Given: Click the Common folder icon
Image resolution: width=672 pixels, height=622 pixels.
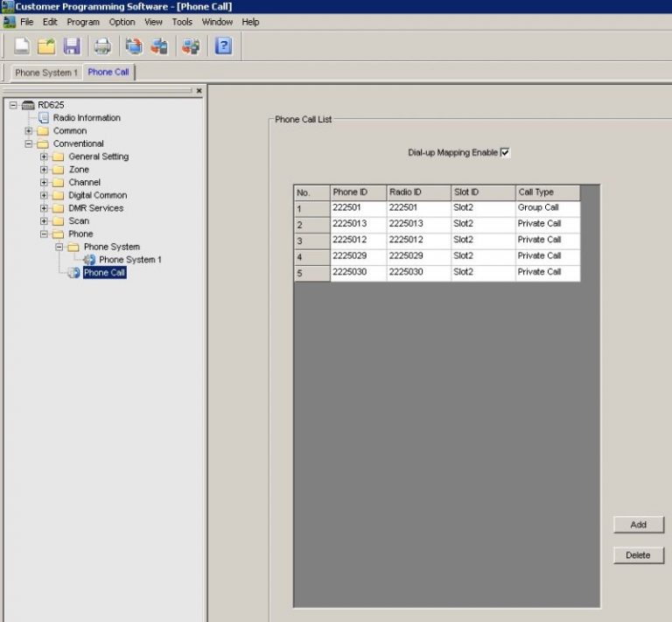Looking at the screenshot, I should (43, 130).
